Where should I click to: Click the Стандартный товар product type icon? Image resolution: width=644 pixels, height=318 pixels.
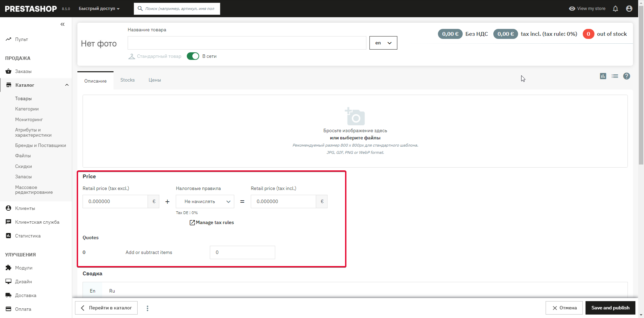point(131,56)
